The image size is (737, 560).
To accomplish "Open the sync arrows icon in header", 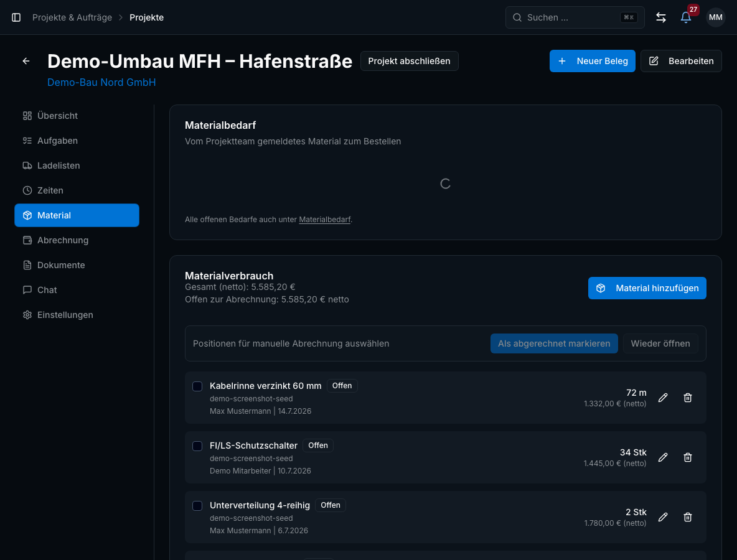I will (661, 17).
